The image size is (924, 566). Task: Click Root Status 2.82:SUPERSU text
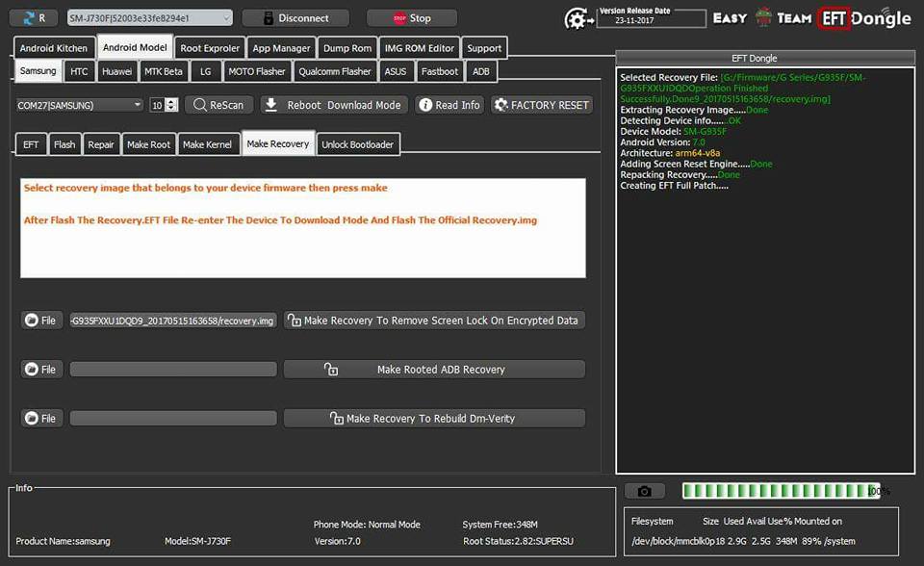518,541
